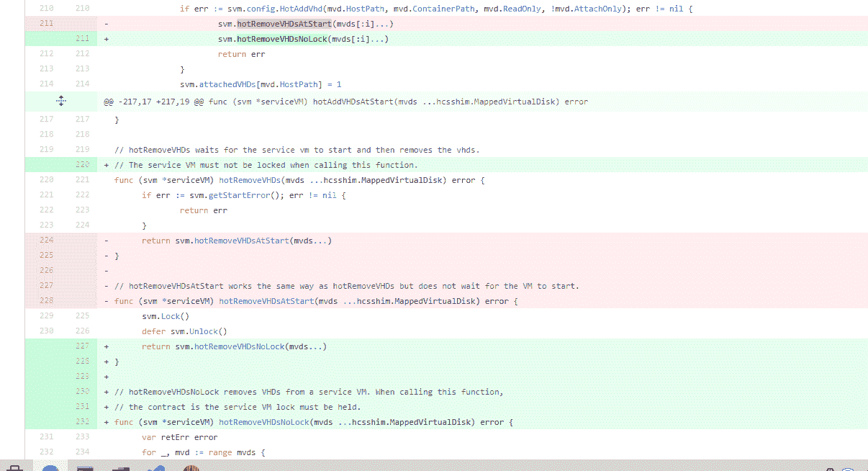Image resolution: width=868 pixels, height=471 pixels.
Task: Click the highlighted hotRemoveVHDsAtStart on deleted line 211
Action: pos(284,24)
